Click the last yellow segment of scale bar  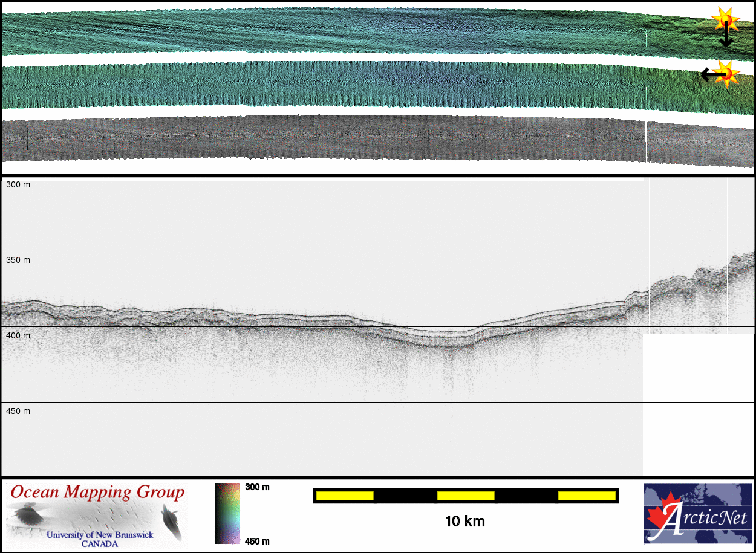click(585, 496)
